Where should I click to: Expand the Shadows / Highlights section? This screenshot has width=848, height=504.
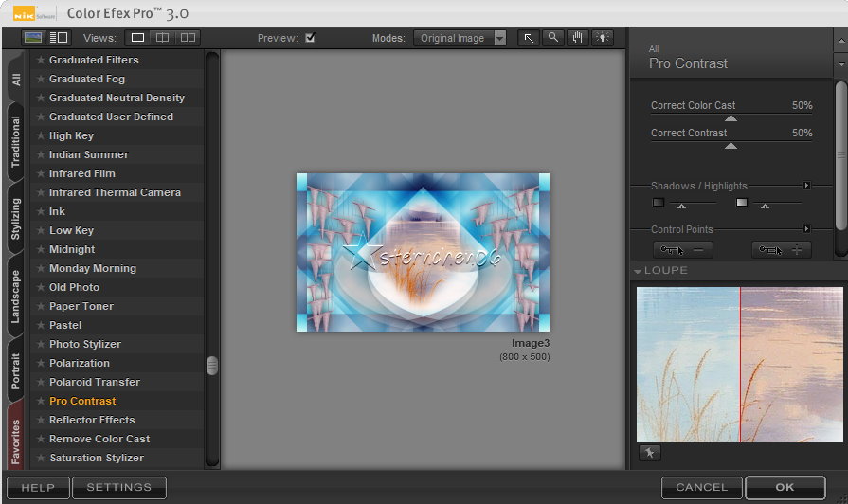tap(807, 186)
